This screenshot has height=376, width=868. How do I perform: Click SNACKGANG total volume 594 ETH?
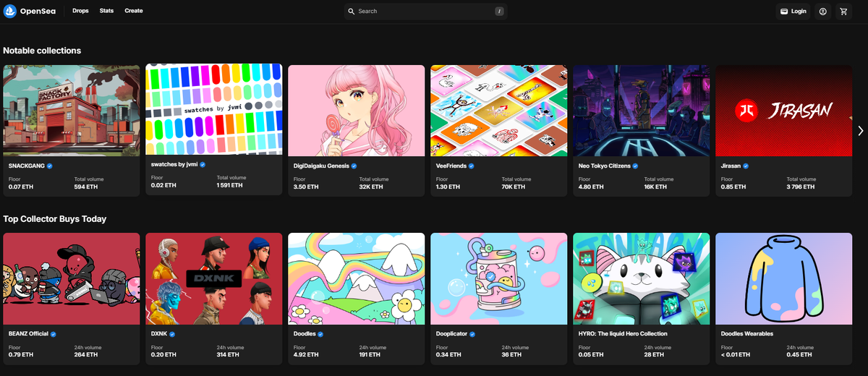(x=86, y=187)
